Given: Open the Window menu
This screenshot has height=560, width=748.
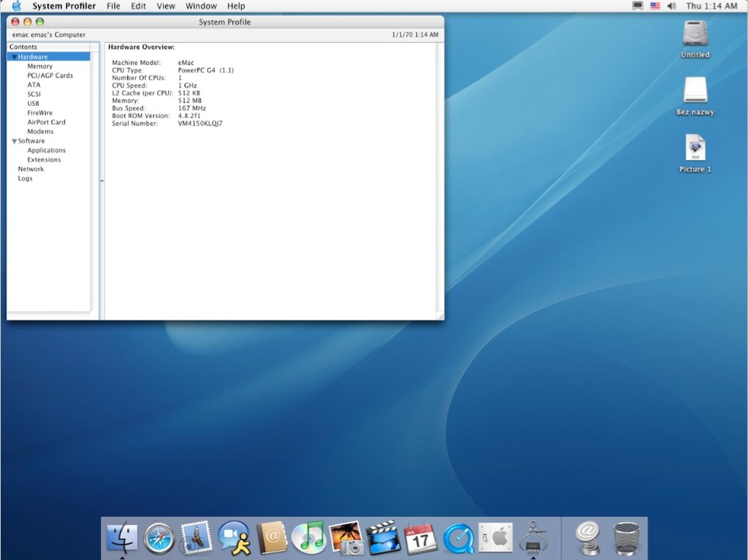Looking at the screenshot, I should [x=201, y=6].
